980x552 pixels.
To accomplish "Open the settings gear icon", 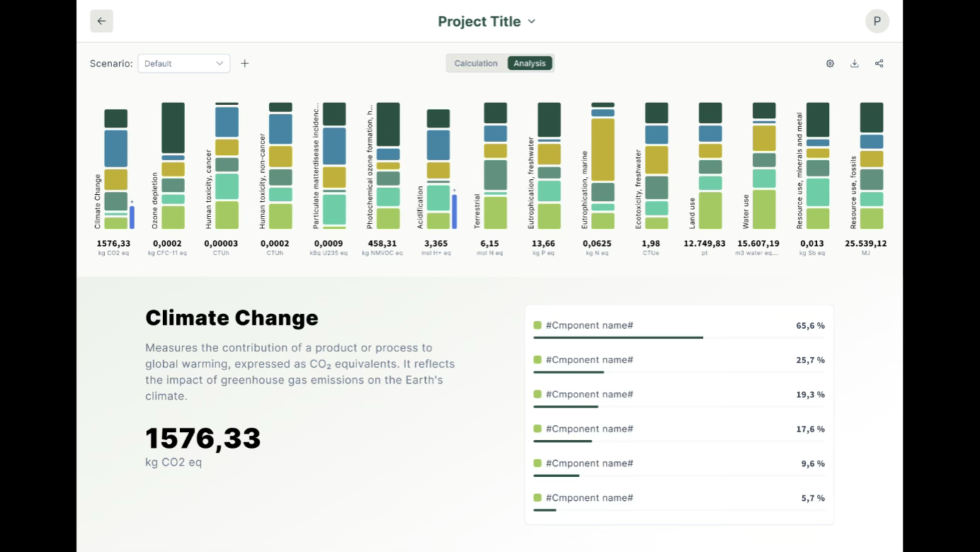I will point(830,63).
